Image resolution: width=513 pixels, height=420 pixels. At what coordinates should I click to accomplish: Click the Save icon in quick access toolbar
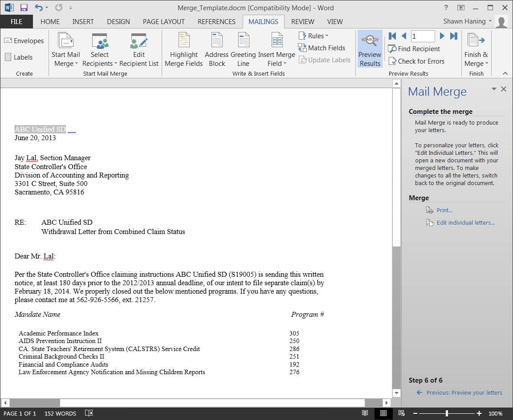pyautogui.click(x=24, y=8)
